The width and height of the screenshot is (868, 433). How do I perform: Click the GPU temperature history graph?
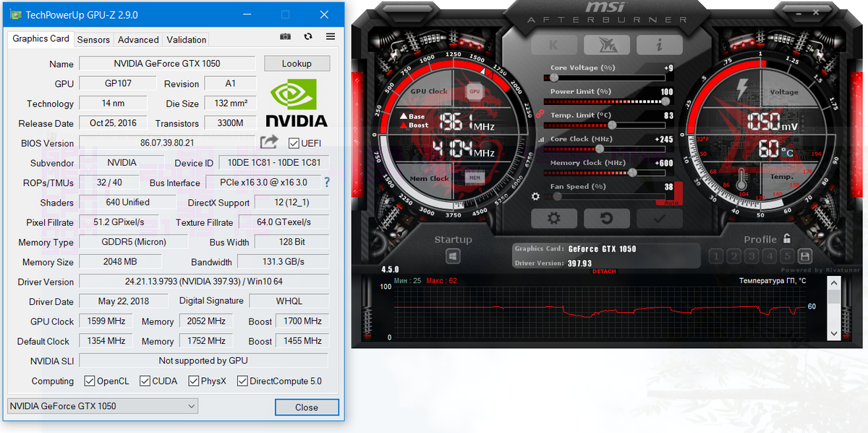(599, 312)
